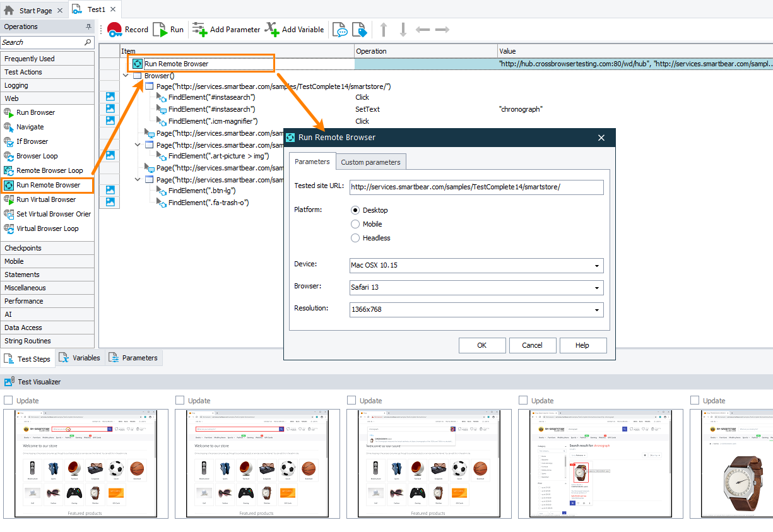The width and height of the screenshot is (773, 532).
Task: Click the Record icon in the toolbar
Action: pyautogui.click(x=115, y=29)
